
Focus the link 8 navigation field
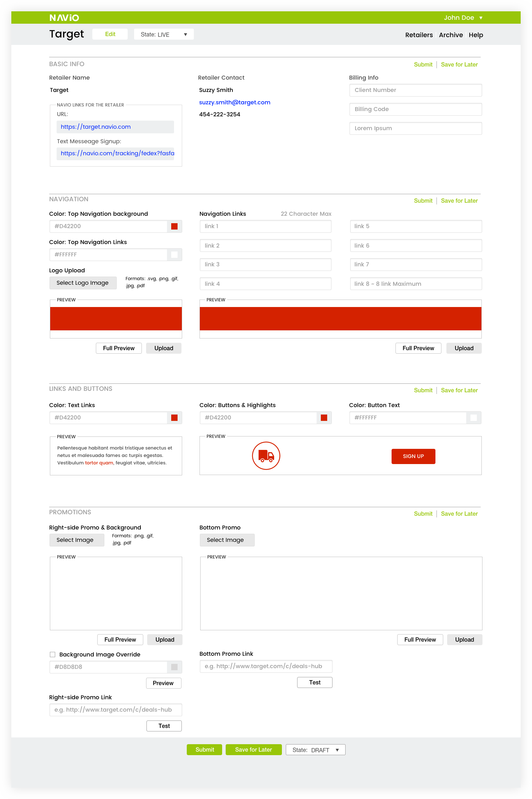[x=416, y=284]
